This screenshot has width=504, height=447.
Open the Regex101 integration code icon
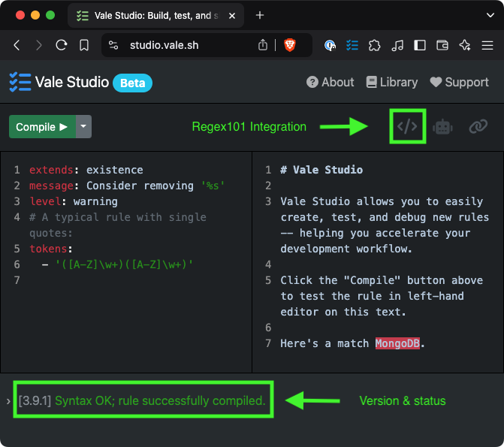[x=407, y=126]
